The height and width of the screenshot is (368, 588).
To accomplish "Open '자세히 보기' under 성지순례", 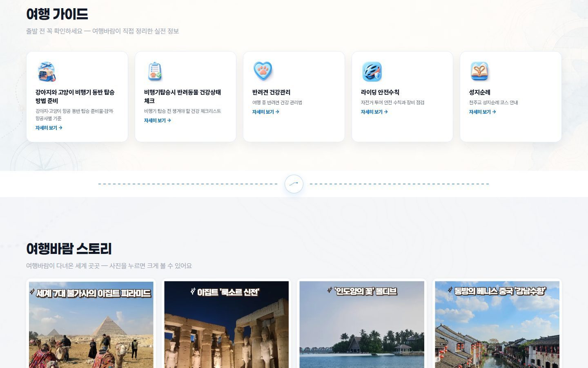I will coord(483,112).
